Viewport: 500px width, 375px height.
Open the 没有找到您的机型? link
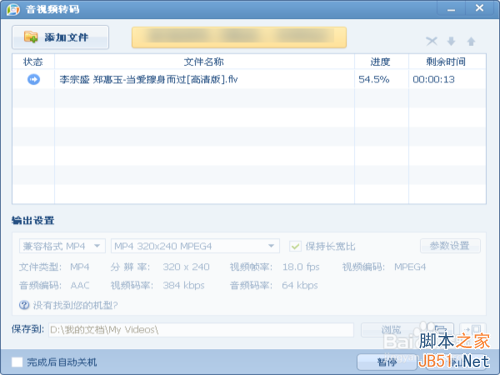75,305
